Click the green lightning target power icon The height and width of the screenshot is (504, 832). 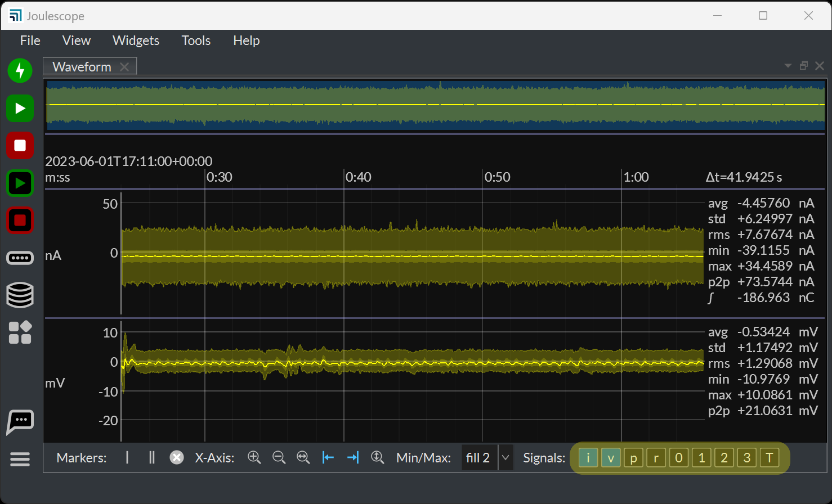pos(20,71)
